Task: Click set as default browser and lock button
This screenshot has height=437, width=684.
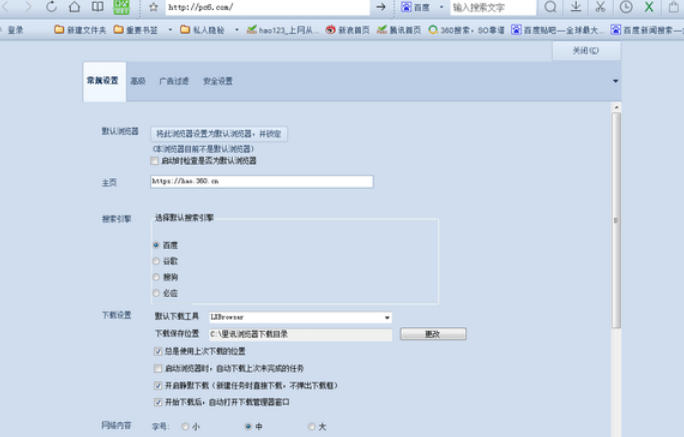Action: 219,133
